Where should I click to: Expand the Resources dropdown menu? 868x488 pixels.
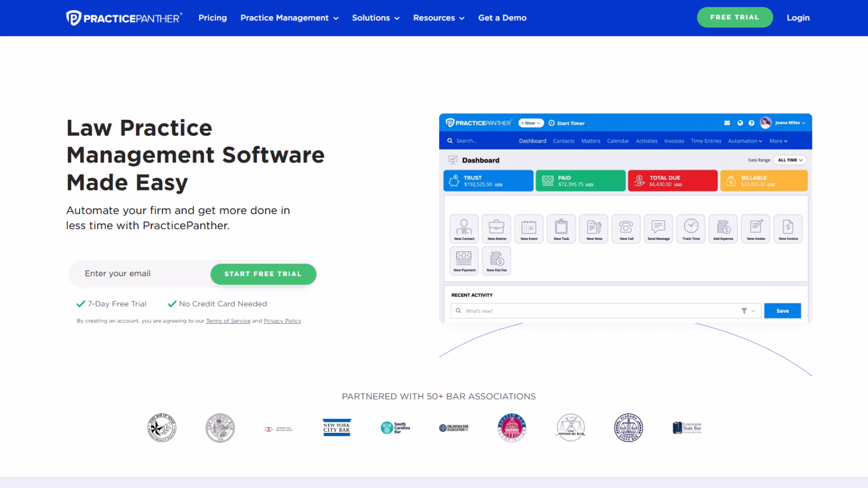click(439, 18)
